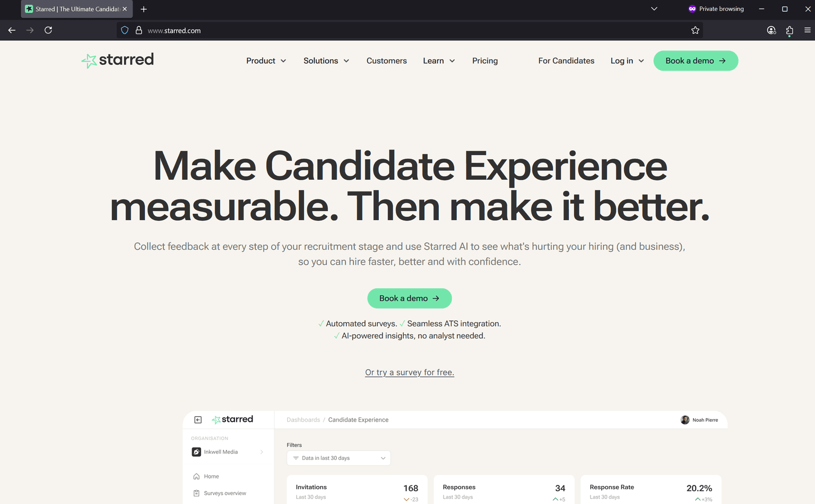Open the Firefox account icon
Image resolution: width=815 pixels, height=504 pixels.
click(771, 30)
